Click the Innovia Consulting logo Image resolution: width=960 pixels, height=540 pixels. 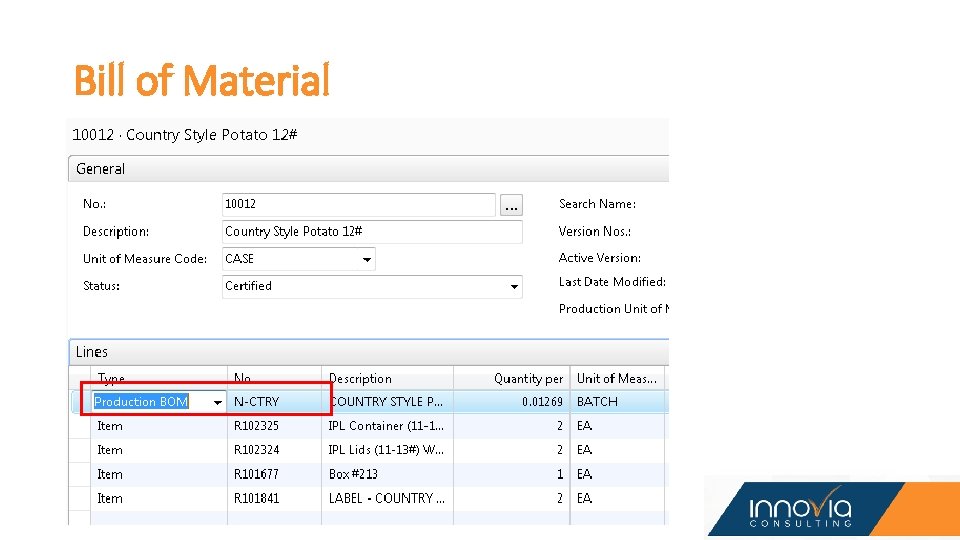(x=801, y=509)
